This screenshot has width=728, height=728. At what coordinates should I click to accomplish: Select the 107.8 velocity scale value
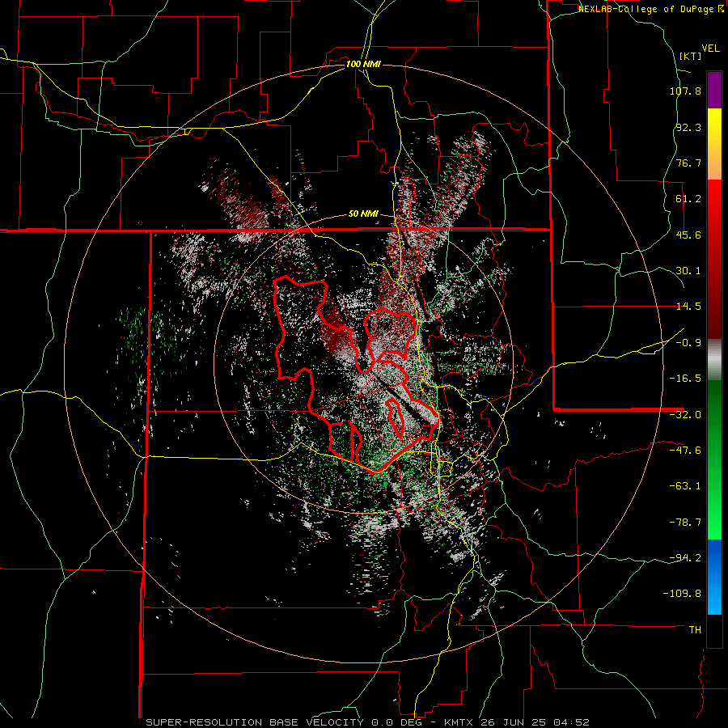pos(685,91)
